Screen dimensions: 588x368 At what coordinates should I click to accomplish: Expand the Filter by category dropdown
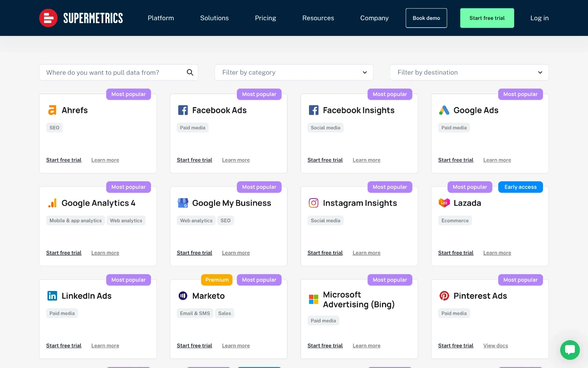click(x=294, y=72)
